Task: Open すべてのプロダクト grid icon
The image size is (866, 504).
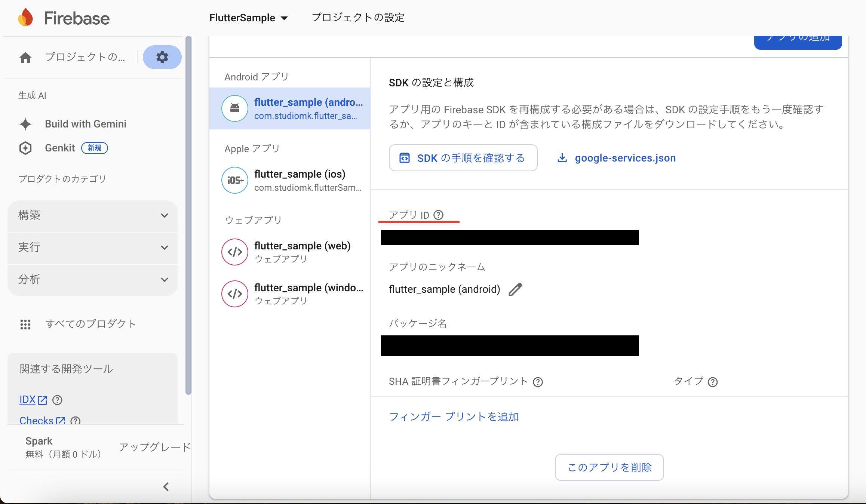Action: click(25, 324)
